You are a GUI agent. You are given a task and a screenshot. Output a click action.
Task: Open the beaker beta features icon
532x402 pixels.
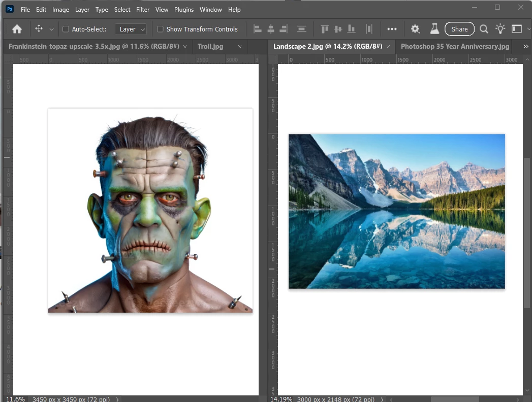[x=434, y=29]
